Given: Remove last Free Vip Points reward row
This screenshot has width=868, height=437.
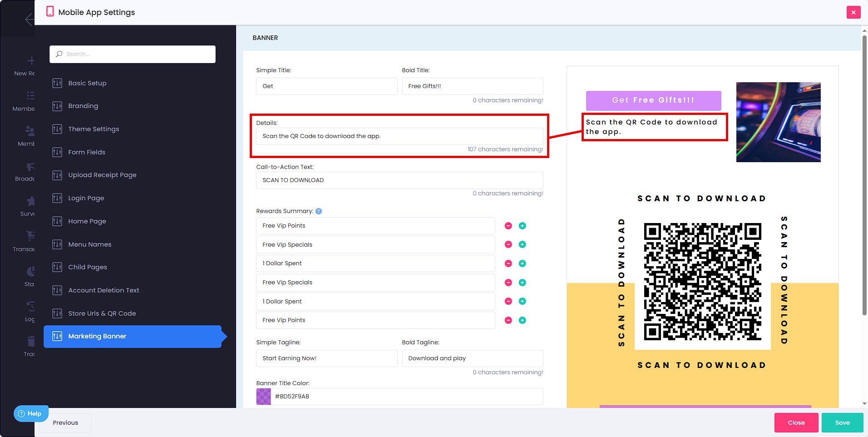Looking at the screenshot, I should click(x=508, y=320).
